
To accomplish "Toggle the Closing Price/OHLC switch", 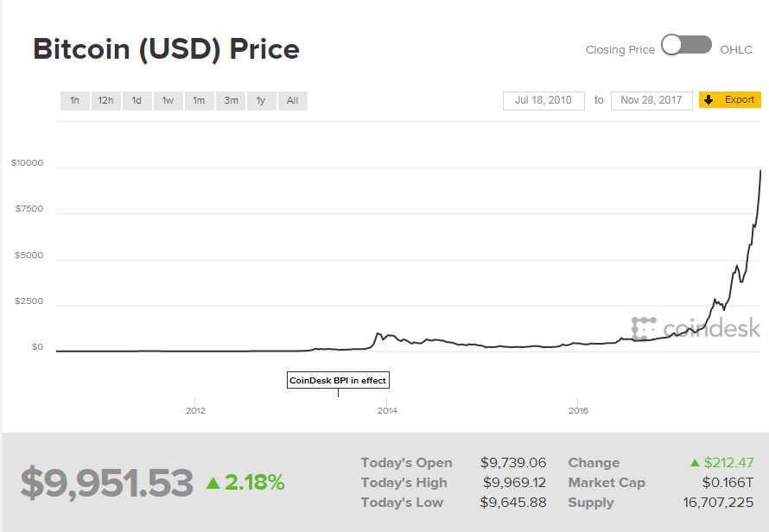I will click(687, 46).
